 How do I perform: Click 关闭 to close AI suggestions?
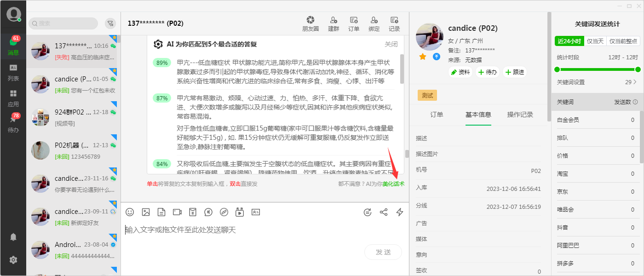click(x=391, y=44)
